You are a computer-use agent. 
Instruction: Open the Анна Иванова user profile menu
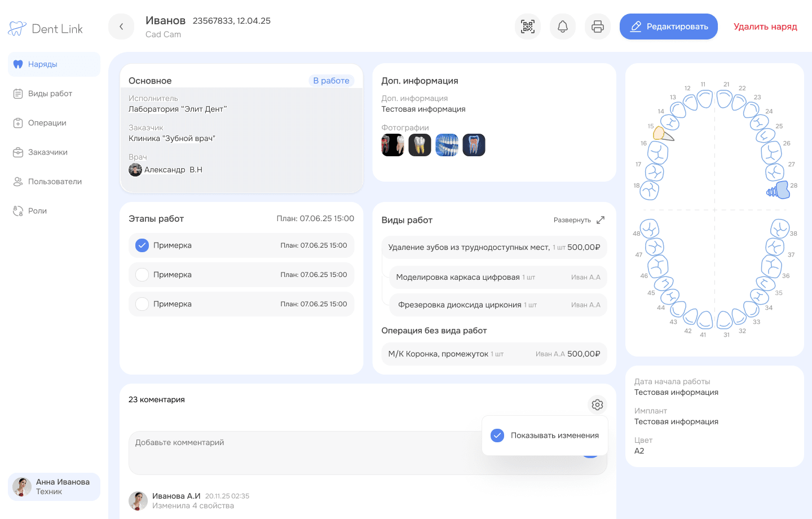pos(54,487)
